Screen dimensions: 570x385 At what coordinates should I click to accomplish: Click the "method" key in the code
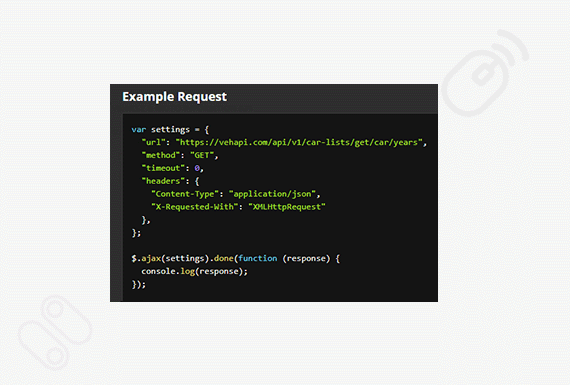tap(160, 155)
